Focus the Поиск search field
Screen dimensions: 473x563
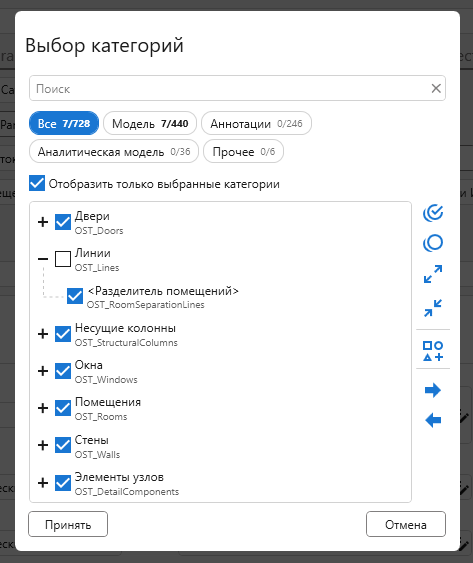click(x=230, y=88)
